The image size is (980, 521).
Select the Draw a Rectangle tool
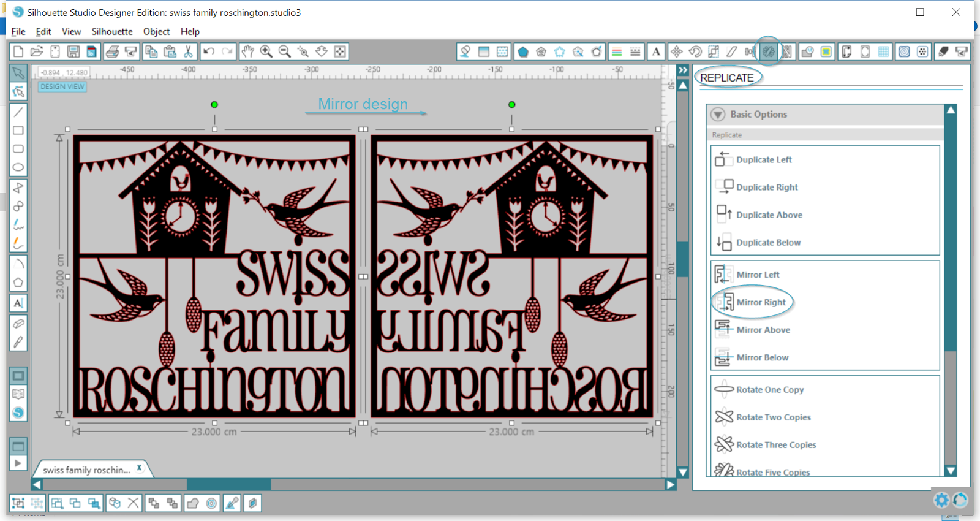point(18,131)
